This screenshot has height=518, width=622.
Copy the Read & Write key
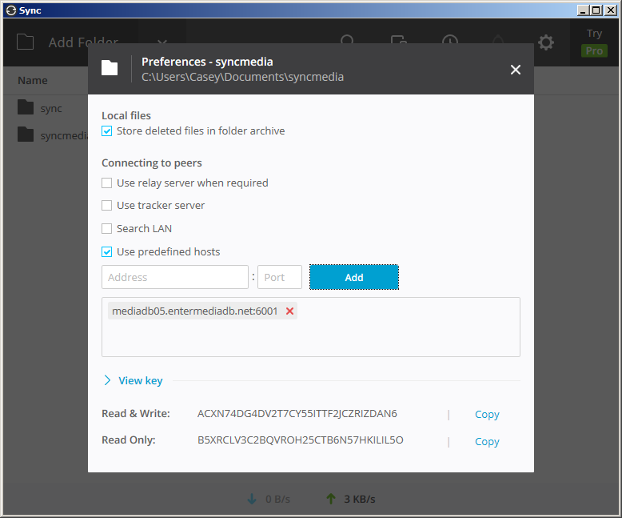pyautogui.click(x=487, y=414)
